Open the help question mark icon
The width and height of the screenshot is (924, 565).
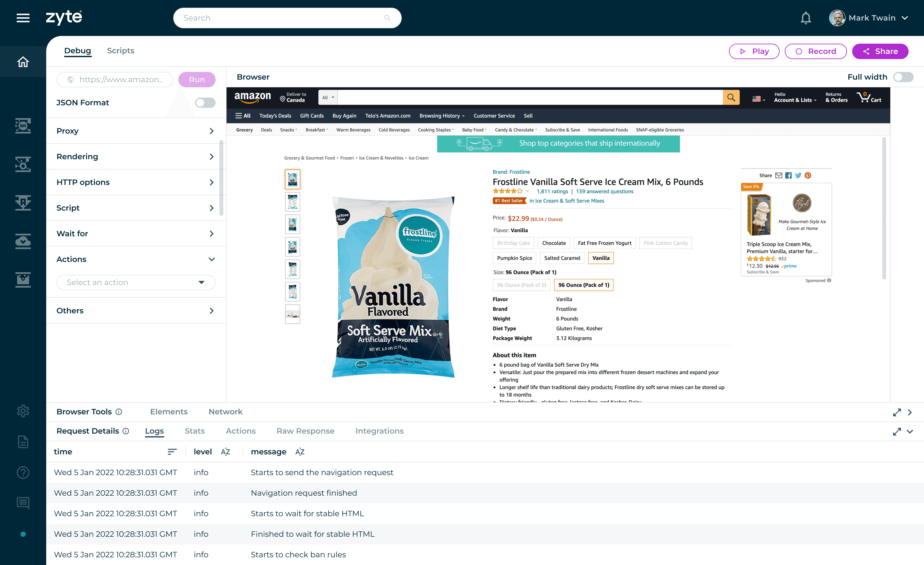pyautogui.click(x=23, y=472)
